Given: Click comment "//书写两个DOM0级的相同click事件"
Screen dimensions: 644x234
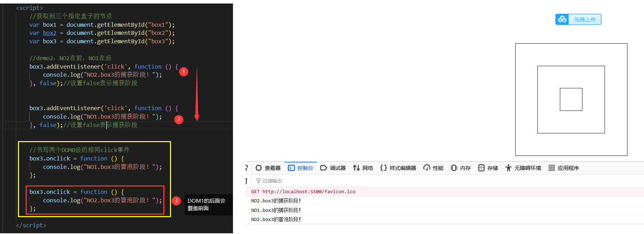Looking at the screenshot, I should click(80, 150).
